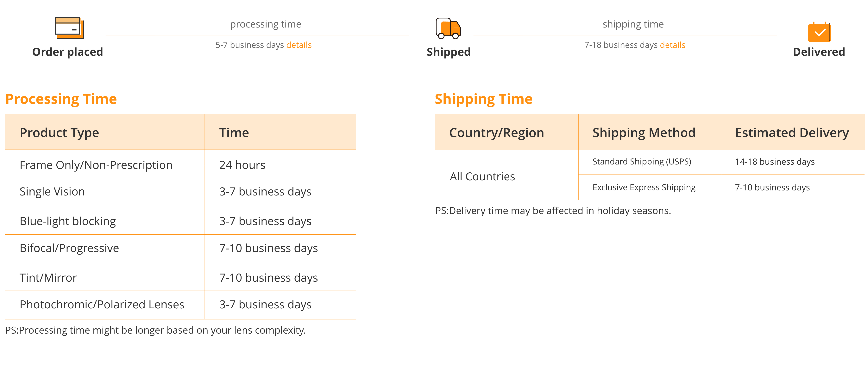Select the Photochromic/Polarized Lenses row
Screen dimensions: 868x376
point(180,305)
